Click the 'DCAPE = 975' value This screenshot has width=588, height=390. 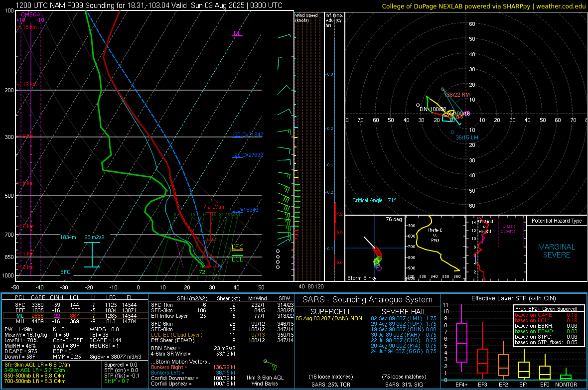pos(20,351)
